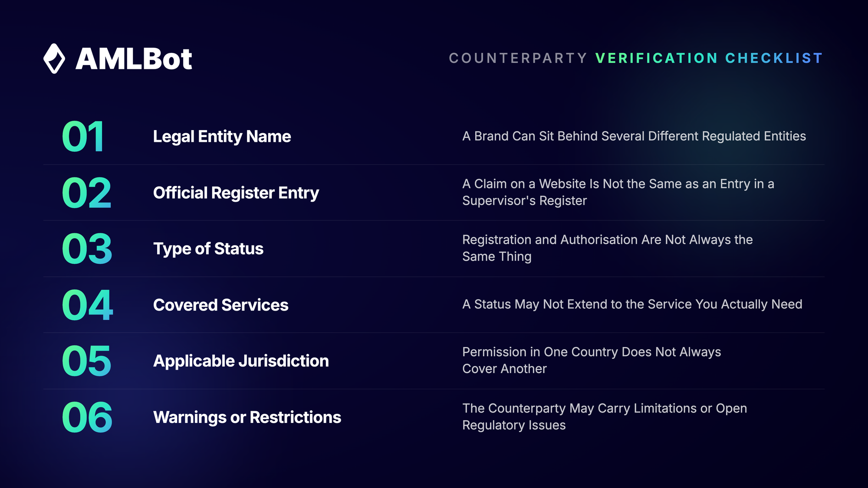This screenshot has width=868, height=488.
Task: Click the Open Regulatory Issues description text
Action: (x=605, y=416)
